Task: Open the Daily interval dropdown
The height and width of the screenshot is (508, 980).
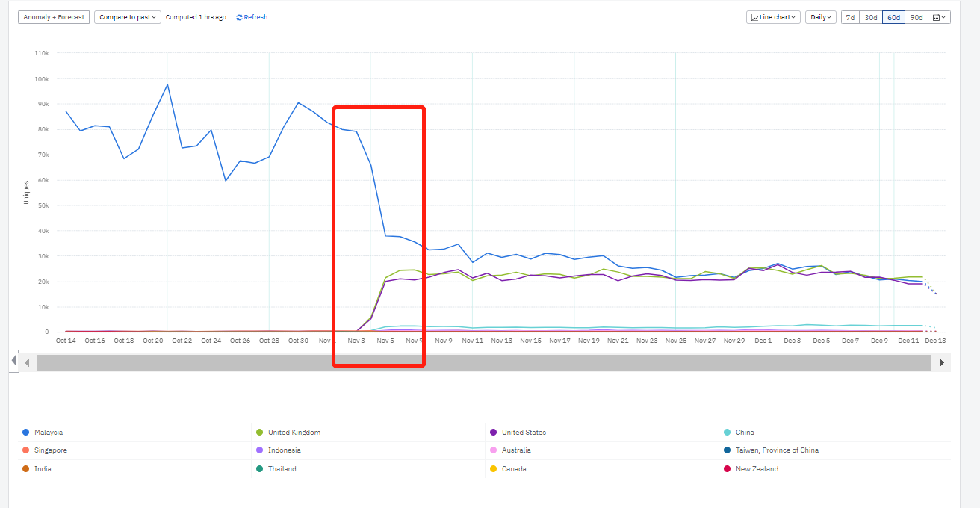Action: coord(820,17)
